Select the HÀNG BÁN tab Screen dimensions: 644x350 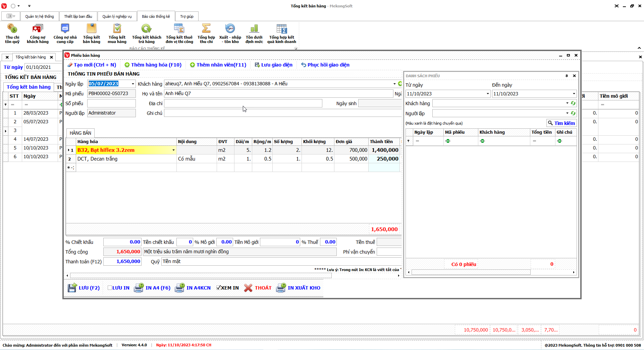tap(80, 133)
